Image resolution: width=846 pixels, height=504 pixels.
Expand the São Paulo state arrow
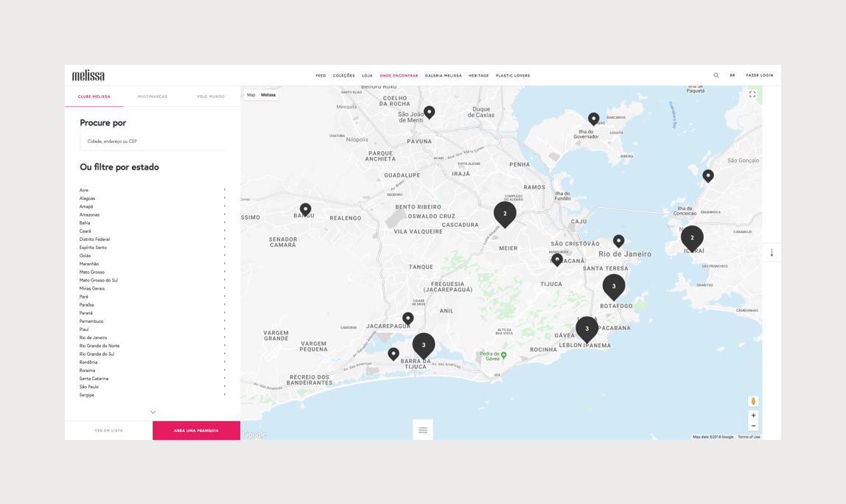point(225,386)
